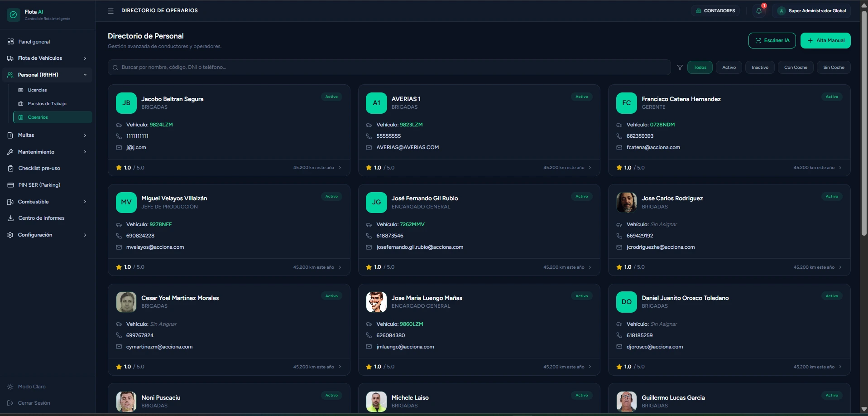This screenshot has height=416, width=868.
Task: Open Panel general menu item
Action: tap(48, 42)
